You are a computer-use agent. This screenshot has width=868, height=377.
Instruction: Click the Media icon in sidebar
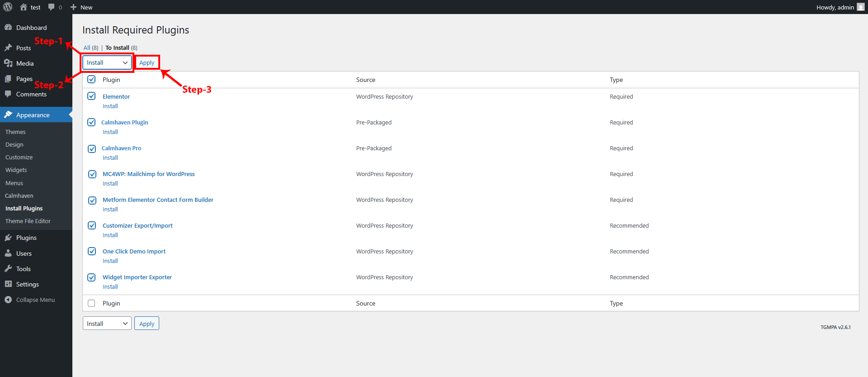[x=8, y=63]
